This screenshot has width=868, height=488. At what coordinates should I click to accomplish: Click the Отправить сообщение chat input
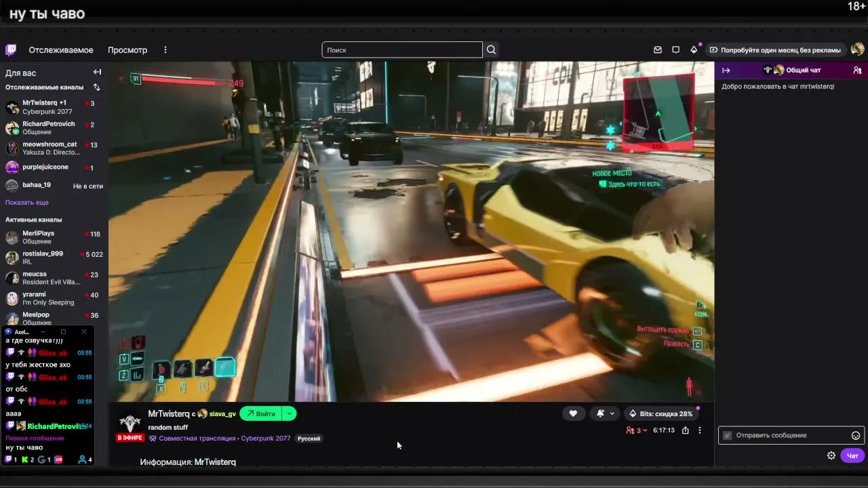pos(791,435)
